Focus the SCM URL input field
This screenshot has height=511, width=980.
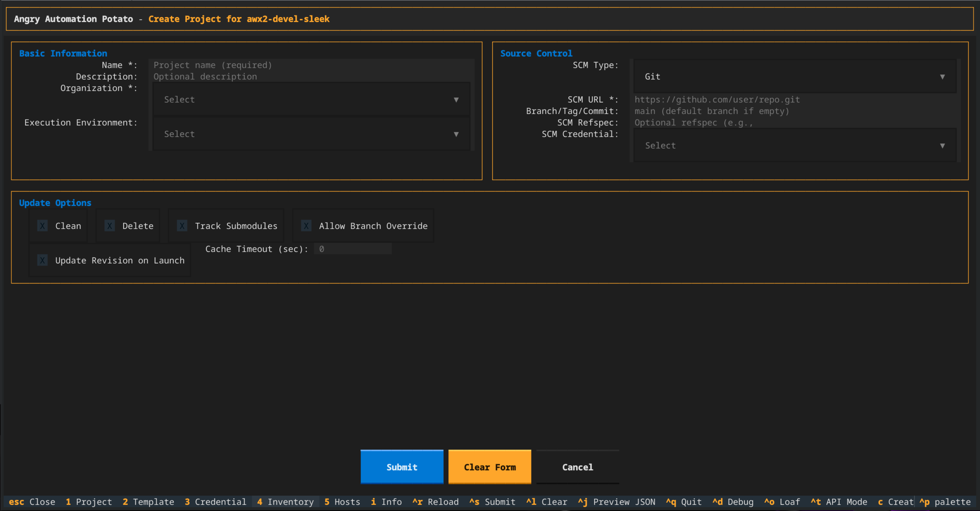tap(795, 100)
